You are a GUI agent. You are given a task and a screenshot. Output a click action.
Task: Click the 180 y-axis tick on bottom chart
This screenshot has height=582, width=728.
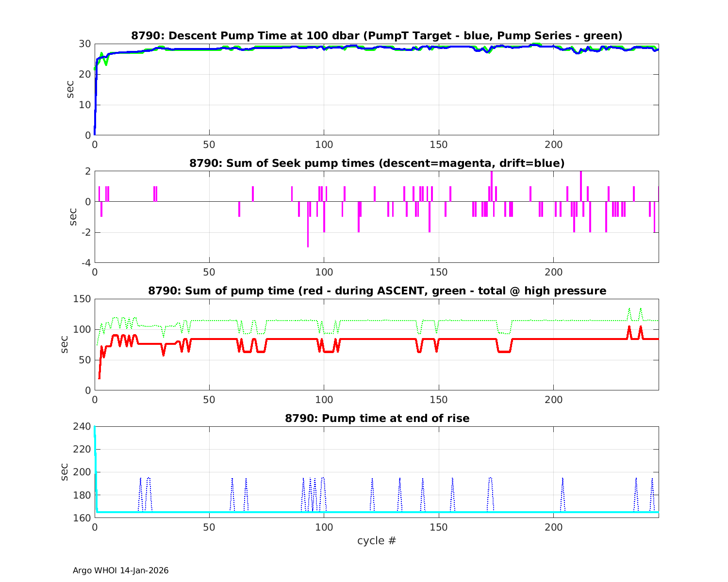83,495
